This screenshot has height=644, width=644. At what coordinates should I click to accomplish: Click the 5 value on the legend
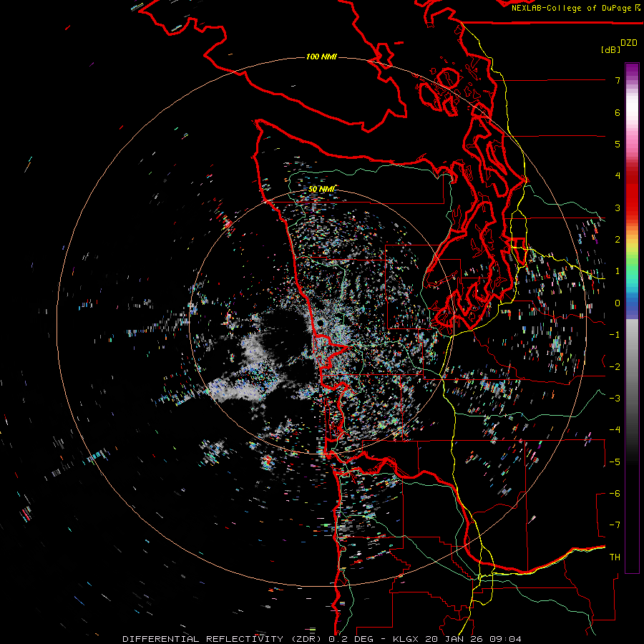click(x=618, y=144)
